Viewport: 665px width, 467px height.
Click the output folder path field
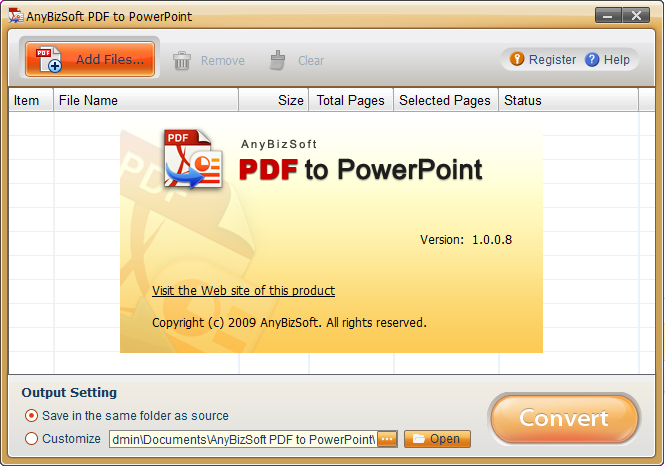click(243, 439)
